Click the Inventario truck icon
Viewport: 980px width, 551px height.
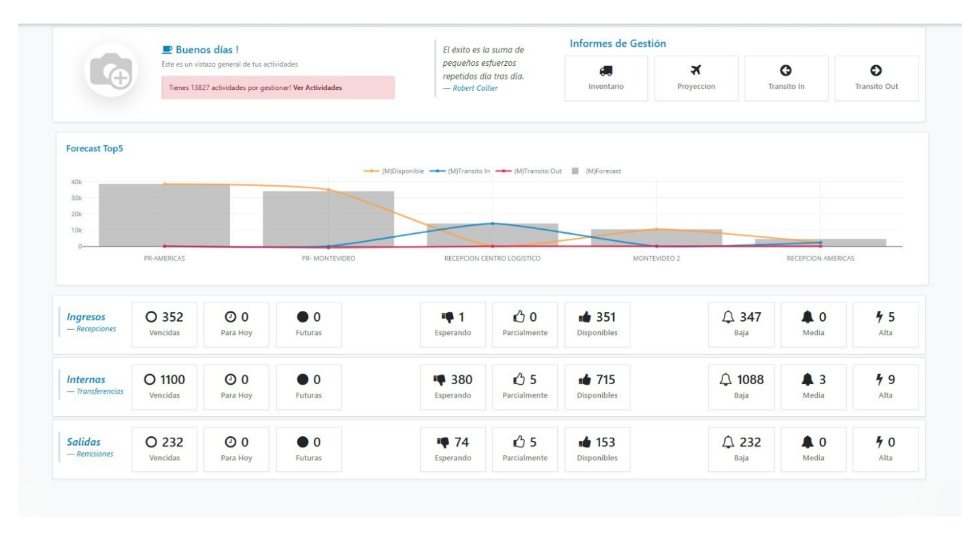[x=606, y=70]
